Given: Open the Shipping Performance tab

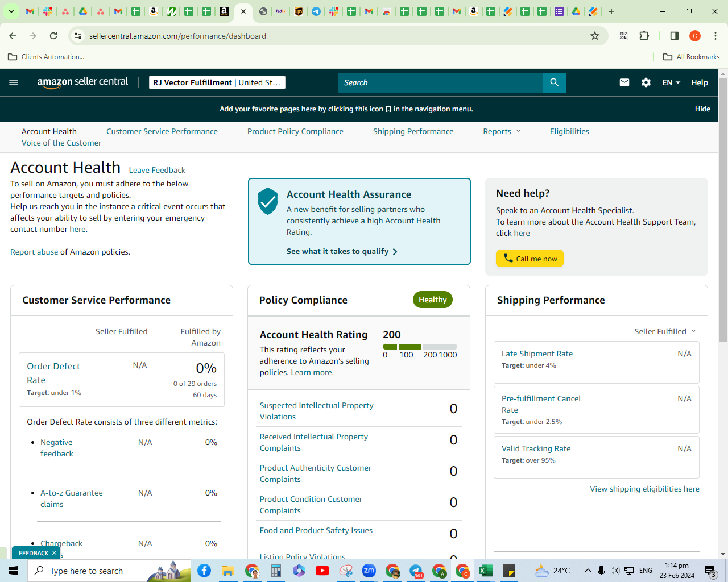Looking at the screenshot, I should pos(413,131).
